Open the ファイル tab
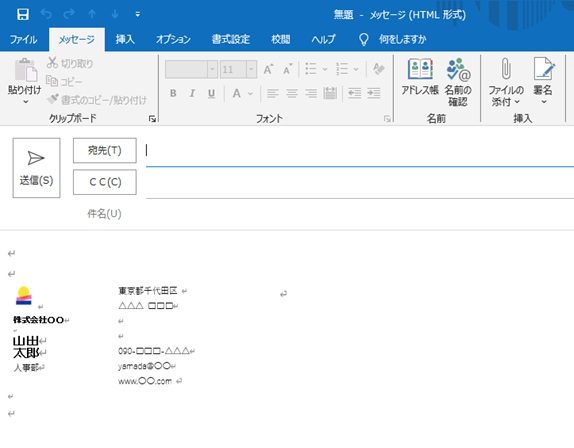574x448 pixels. coord(23,39)
